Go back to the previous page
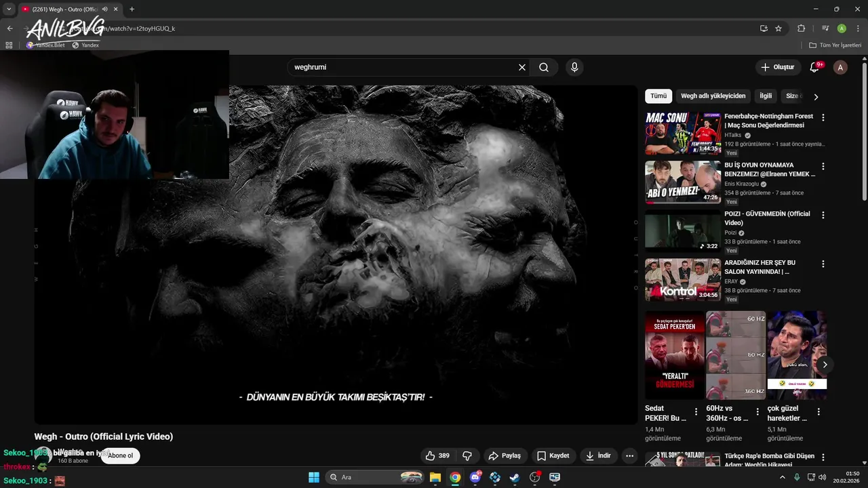This screenshot has height=488, width=868. coord(9,28)
